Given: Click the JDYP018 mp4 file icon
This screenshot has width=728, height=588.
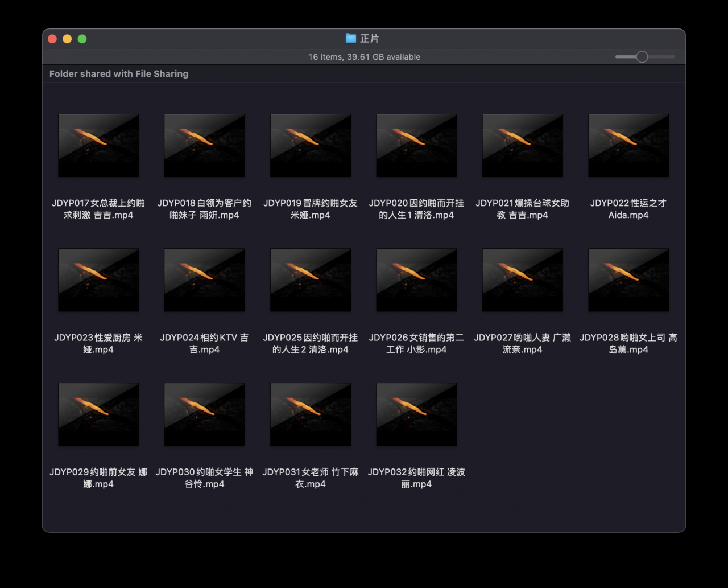Looking at the screenshot, I should point(204,146).
